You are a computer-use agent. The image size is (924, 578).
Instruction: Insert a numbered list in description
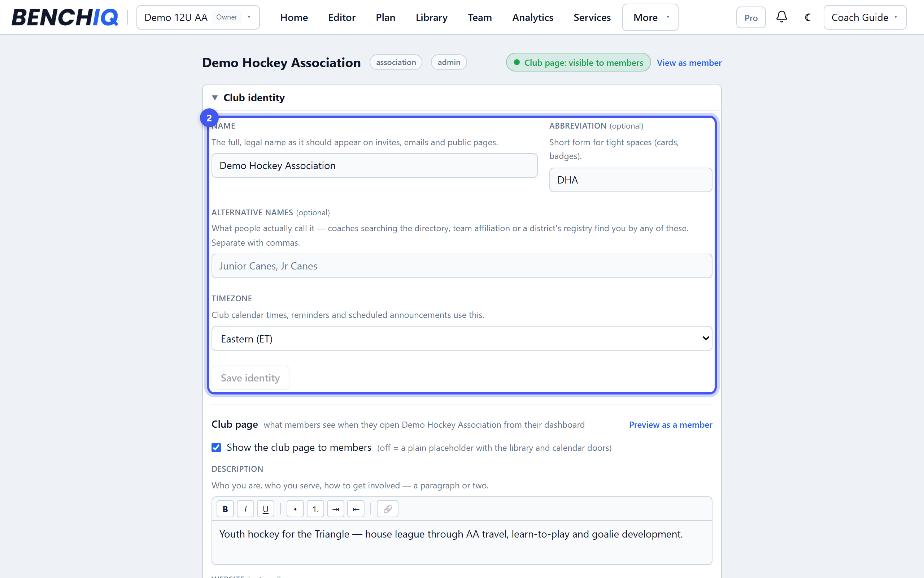point(315,509)
